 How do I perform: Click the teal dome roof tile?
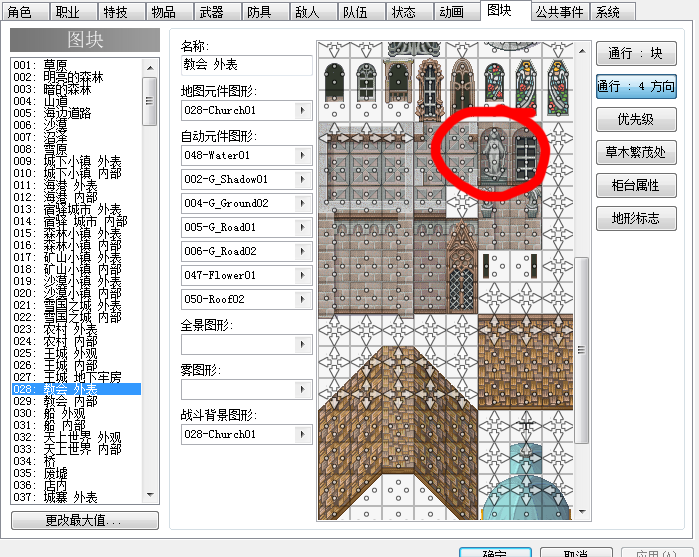coord(526,482)
